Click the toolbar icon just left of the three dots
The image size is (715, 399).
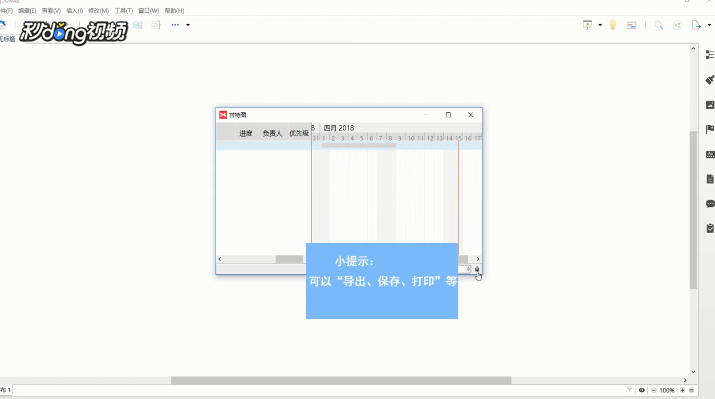(156, 25)
